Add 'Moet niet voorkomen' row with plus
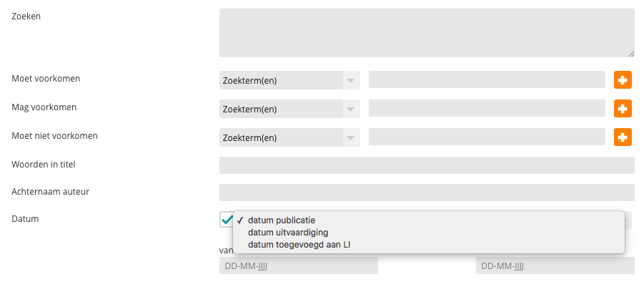644x282 pixels. pyautogui.click(x=623, y=137)
